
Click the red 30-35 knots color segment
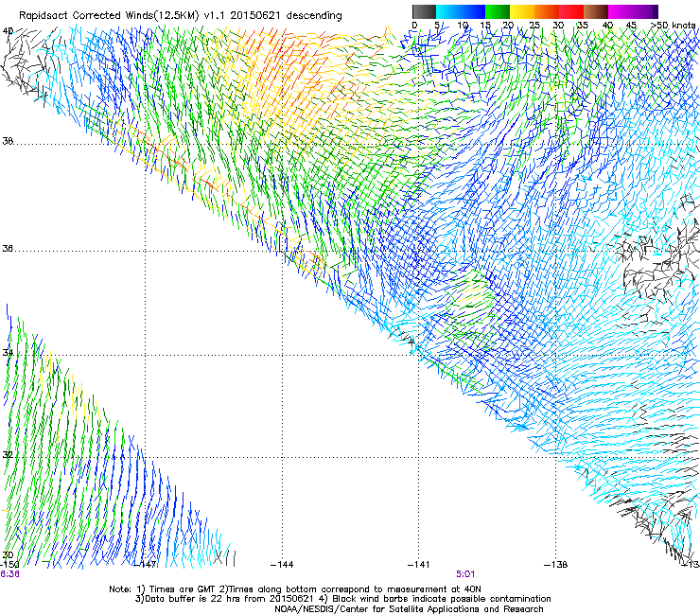pos(571,11)
